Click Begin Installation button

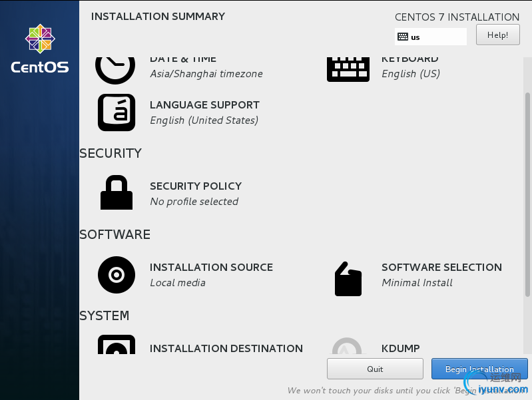[x=479, y=369]
